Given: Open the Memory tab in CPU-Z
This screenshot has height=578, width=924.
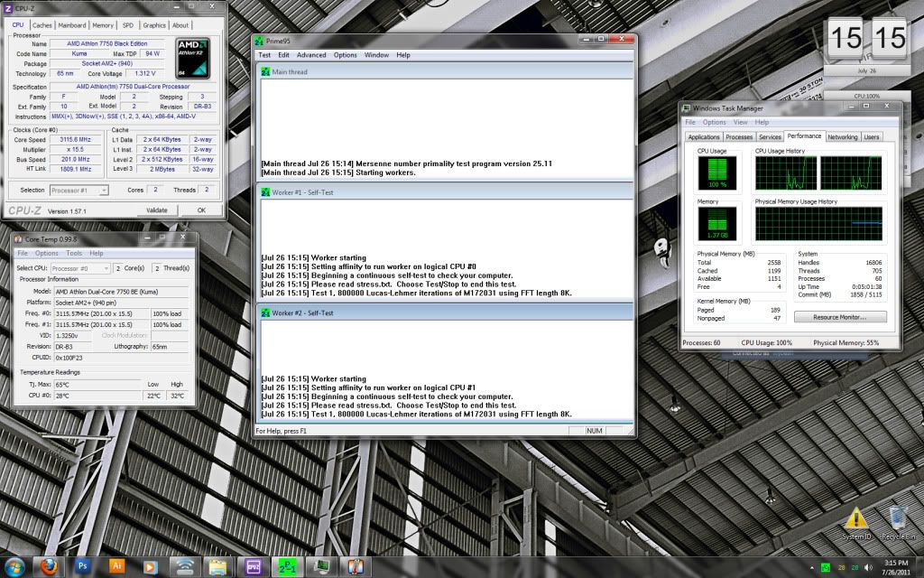Looking at the screenshot, I should 103,25.
